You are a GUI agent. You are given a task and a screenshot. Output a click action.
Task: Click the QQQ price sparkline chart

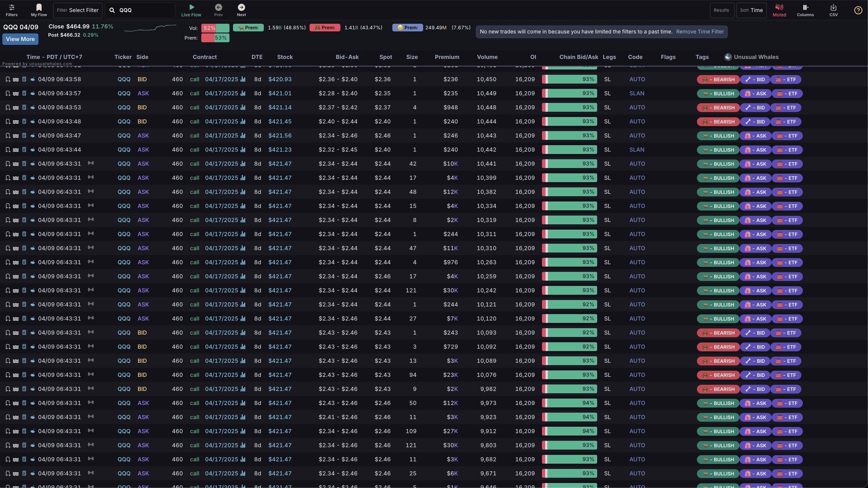pos(150,28)
